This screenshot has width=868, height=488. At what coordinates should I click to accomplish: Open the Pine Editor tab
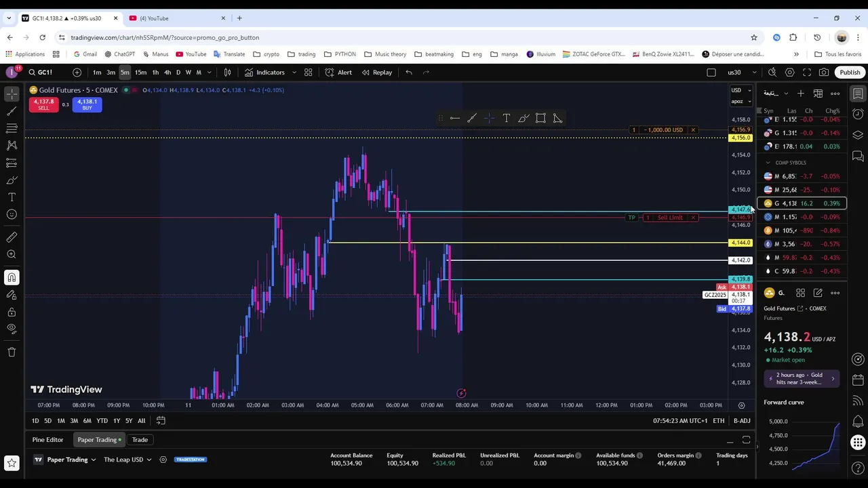(x=48, y=440)
